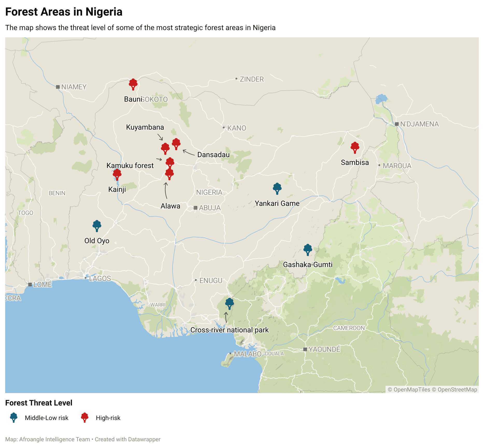
Task: Click the Bauni label text
Action: pos(133,99)
